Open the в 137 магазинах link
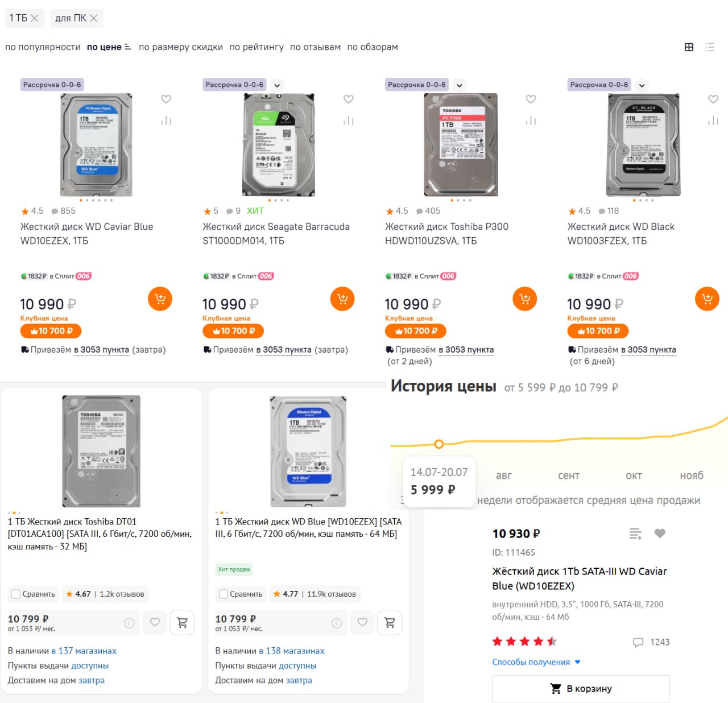728x703 pixels. pos(84,651)
